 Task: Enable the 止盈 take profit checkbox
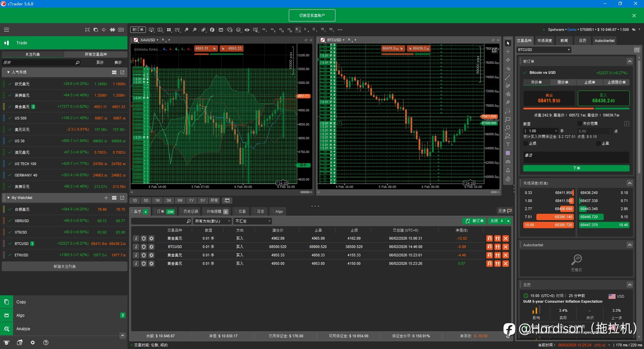tap(598, 143)
